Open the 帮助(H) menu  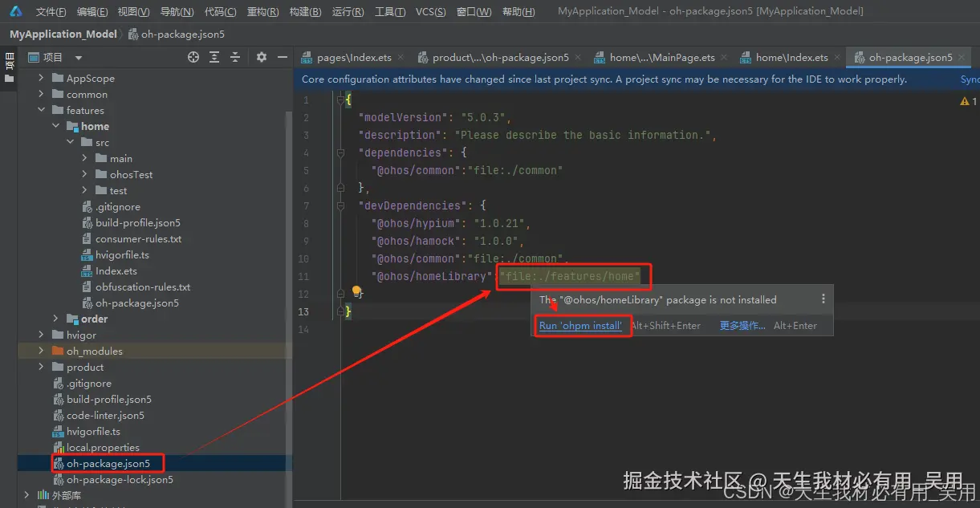point(518,11)
